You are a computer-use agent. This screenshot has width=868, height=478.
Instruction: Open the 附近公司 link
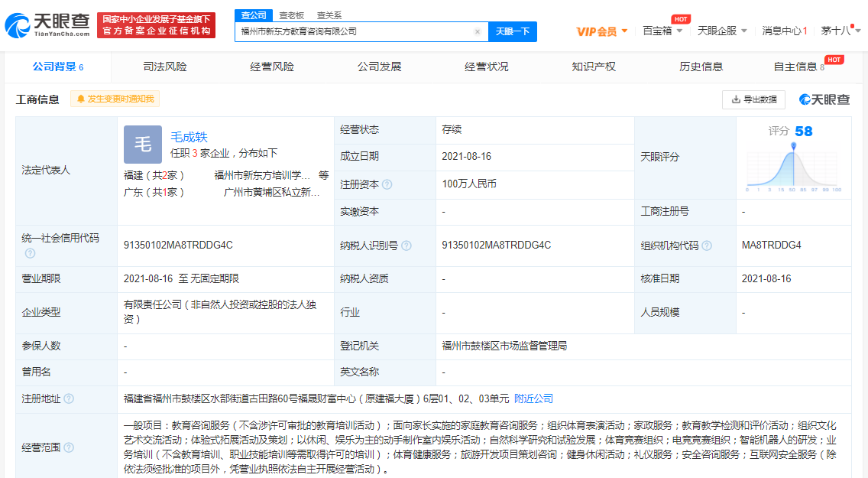tap(533, 398)
